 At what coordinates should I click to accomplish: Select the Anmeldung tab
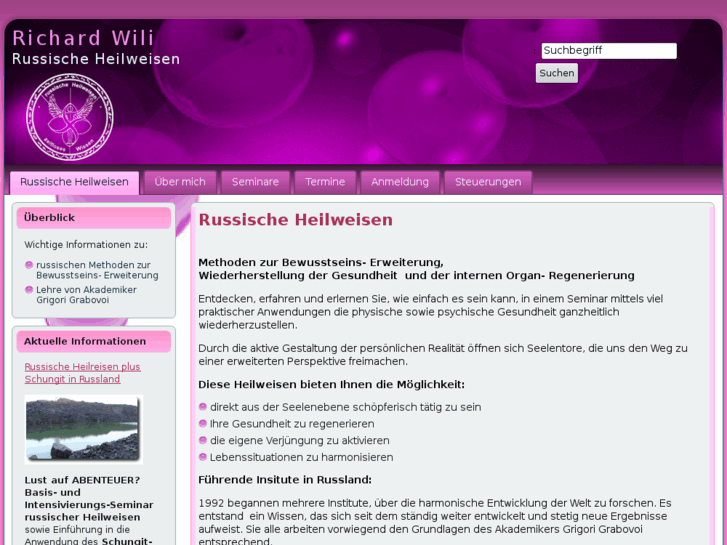(400, 182)
